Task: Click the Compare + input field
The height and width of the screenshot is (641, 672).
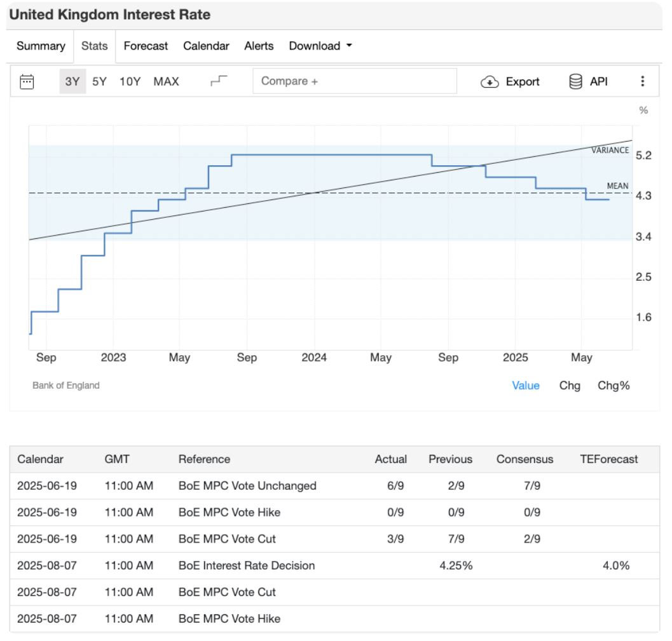Action: 354,81
